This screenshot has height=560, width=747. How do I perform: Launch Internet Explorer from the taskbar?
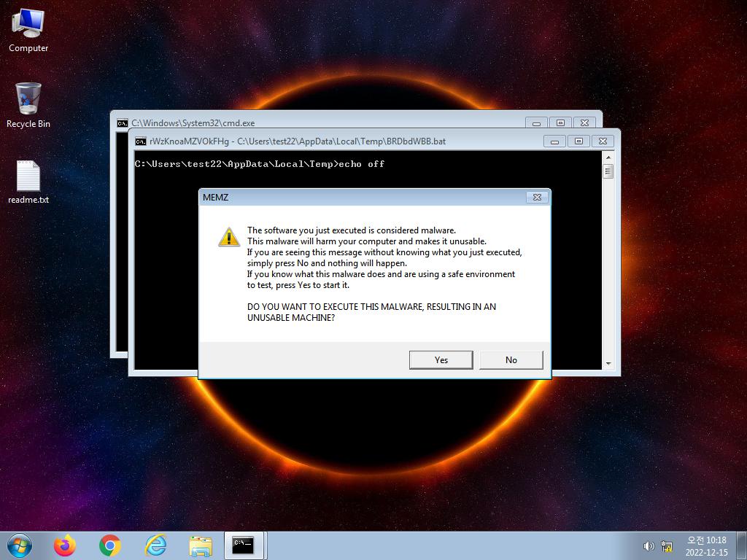155,545
